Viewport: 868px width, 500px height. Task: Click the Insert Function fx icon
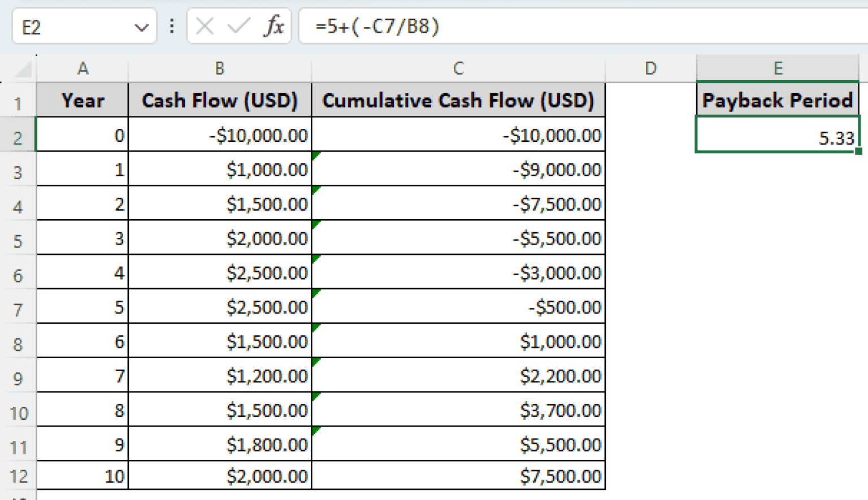click(274, 26)
